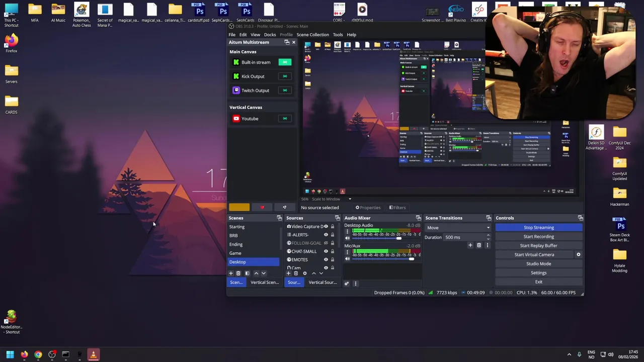Toggle the Kick Output stream button
Image resolution: width=644 pixels, height=362 pixels.
click(x=285, y=76)
